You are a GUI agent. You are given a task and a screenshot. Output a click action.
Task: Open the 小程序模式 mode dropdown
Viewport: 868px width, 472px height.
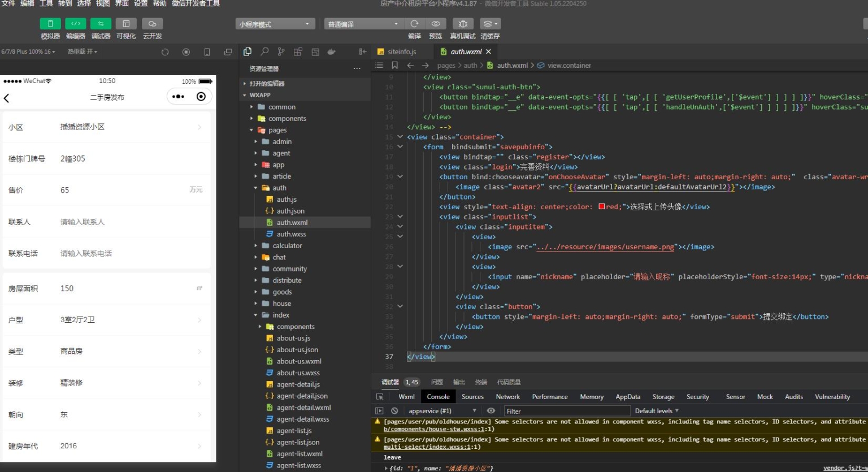point(275,24)
